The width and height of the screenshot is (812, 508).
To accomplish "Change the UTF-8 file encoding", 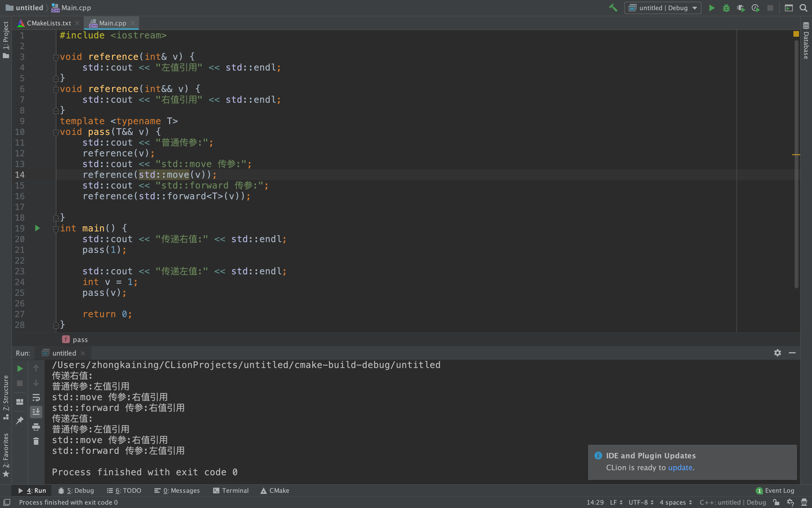I will pyautogui.click(x=641, y=502).
